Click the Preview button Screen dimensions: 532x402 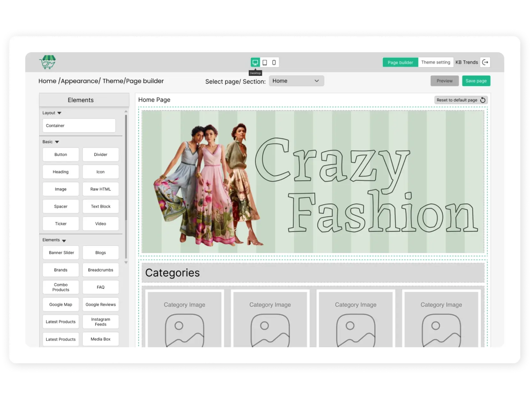(444, 81)
